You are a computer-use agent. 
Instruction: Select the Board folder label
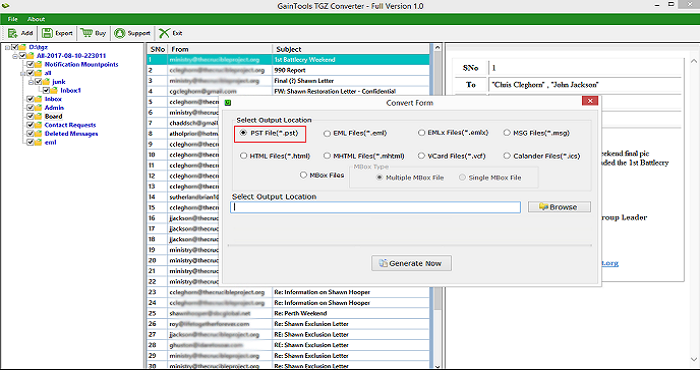(53, 116)
